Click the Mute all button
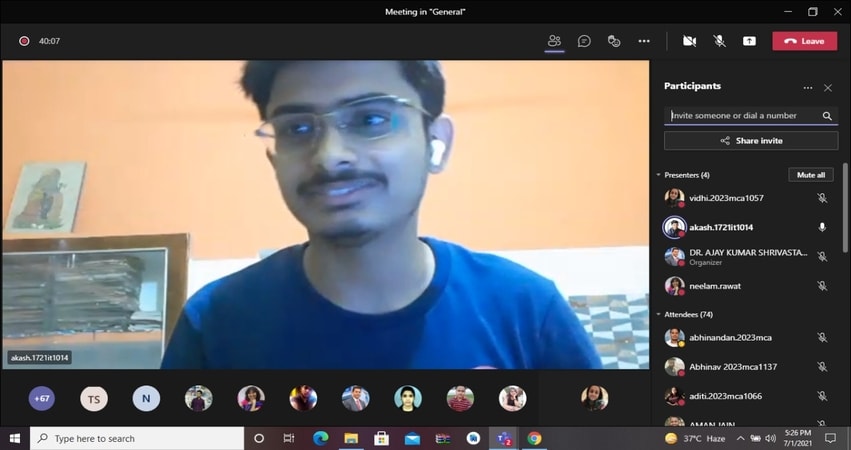Screen dimensions: 851x450 [x=810, y=175]
